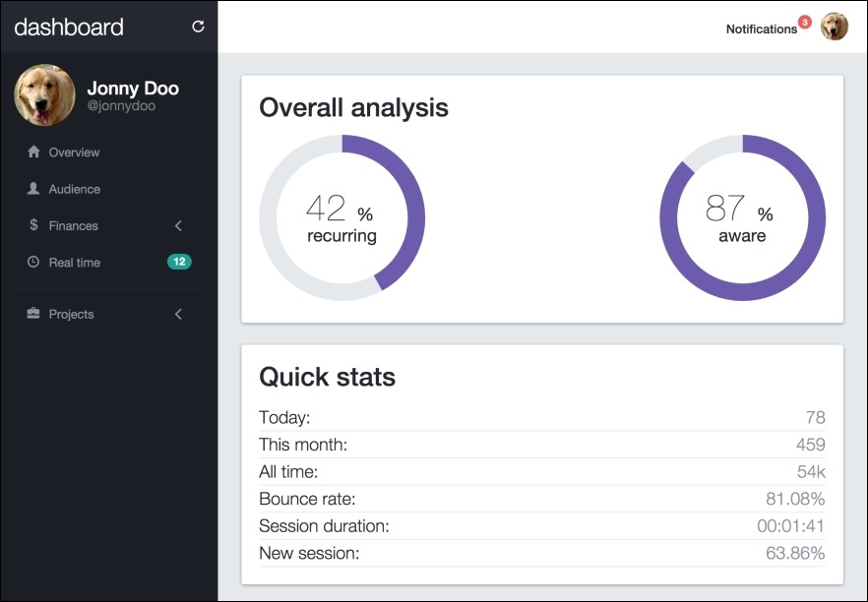Select Overview in the sidebar menu
The image size is (868, 602).
point(75,151)
